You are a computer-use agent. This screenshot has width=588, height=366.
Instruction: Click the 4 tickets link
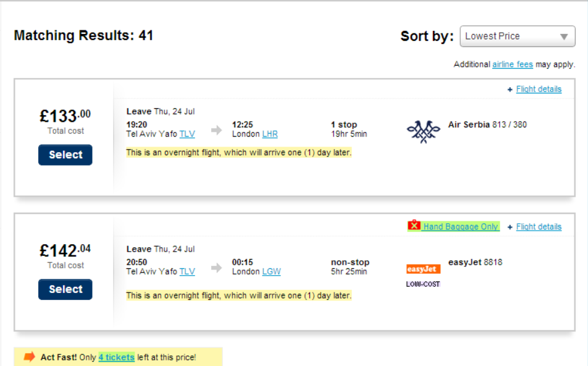[116, 357]
